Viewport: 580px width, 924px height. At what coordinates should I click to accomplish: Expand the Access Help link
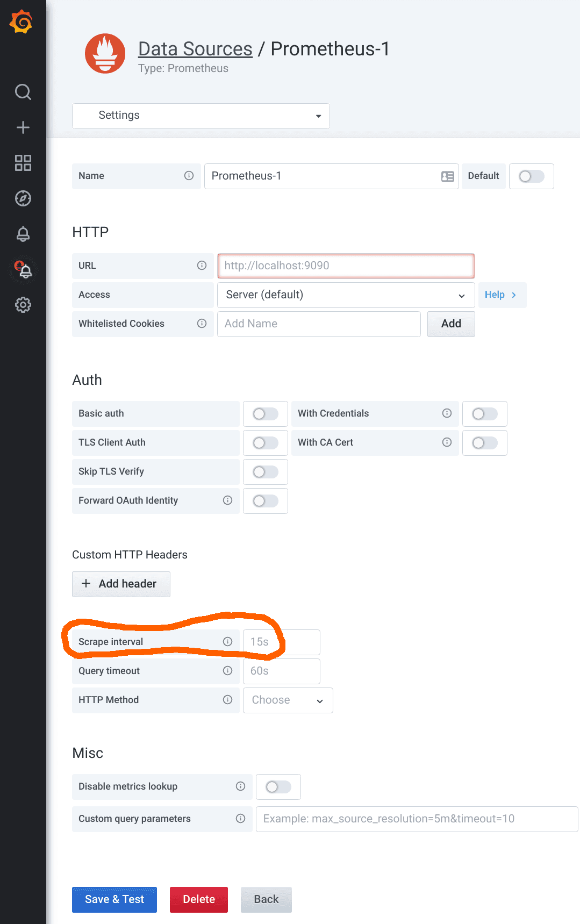point(501,295)
